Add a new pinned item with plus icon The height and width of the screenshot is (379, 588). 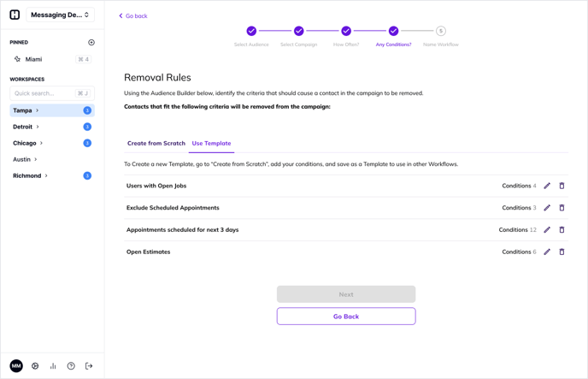91,43
